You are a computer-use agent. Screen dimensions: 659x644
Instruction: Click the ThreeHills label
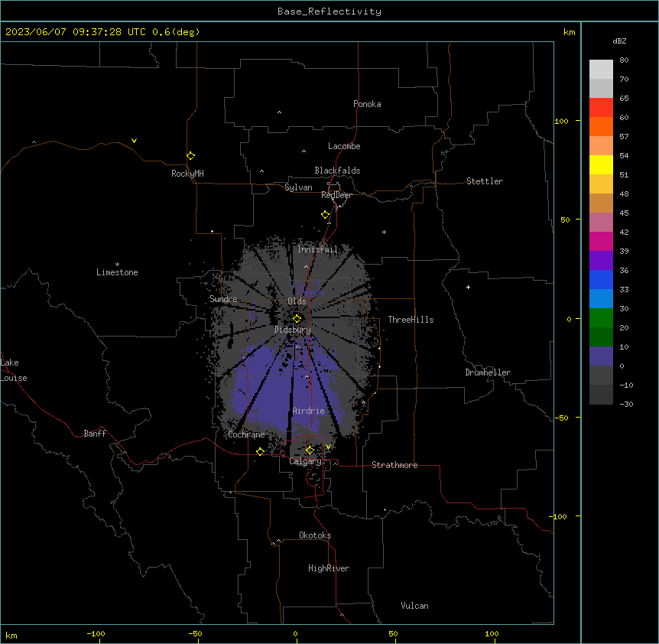tap(411, 320)
